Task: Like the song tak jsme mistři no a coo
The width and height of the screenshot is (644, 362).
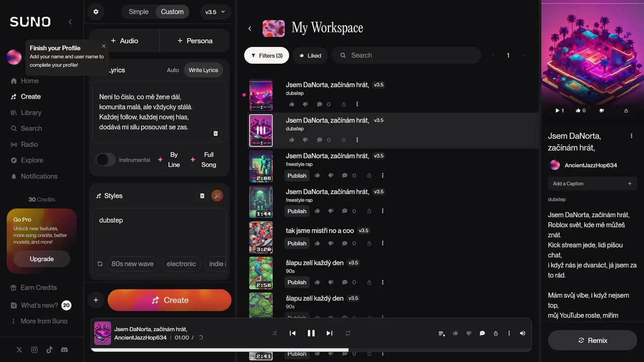Action: tap(317, 243)
